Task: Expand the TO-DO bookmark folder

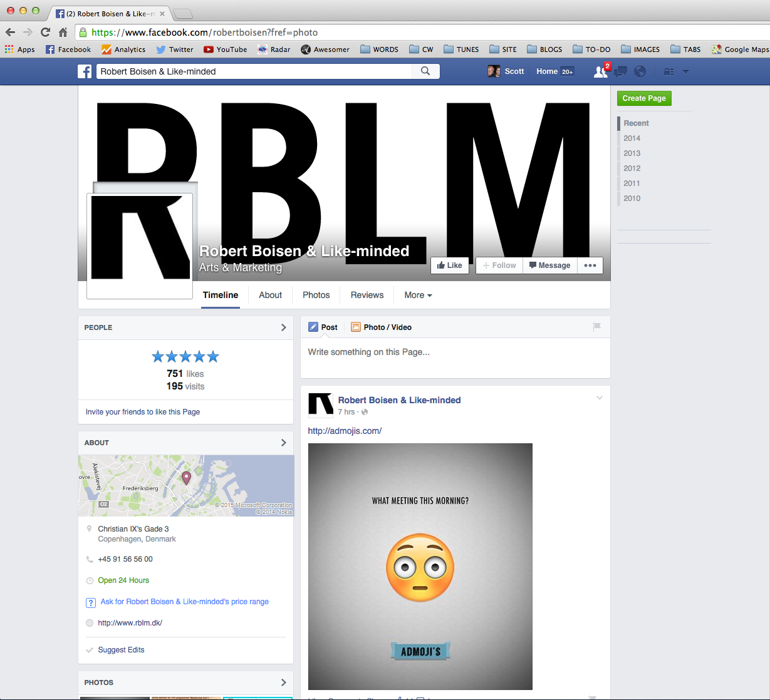Action: pos(591,49)
